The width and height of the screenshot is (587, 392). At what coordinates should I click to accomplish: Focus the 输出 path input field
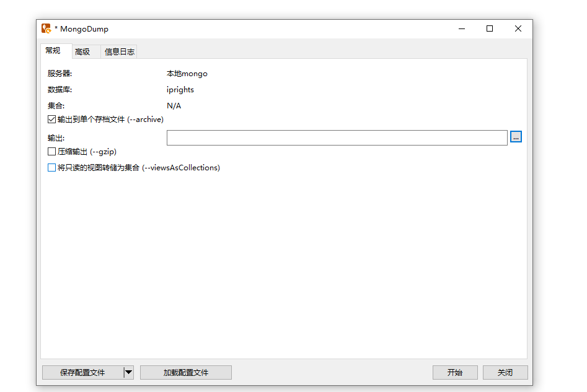pyautogui.click(x=337, y=137)
